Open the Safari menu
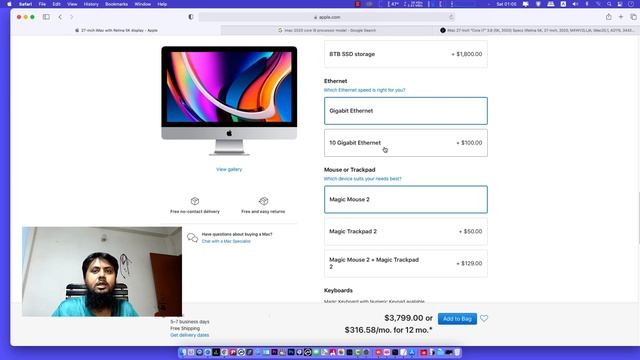Screen dimensions: 640x360 point(25,4)
